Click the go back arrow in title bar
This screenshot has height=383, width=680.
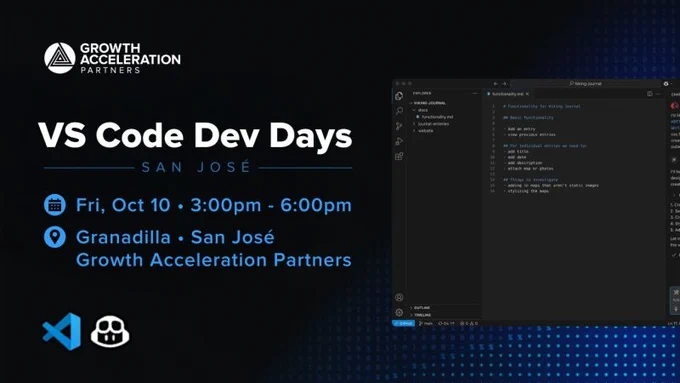point(496,84)
